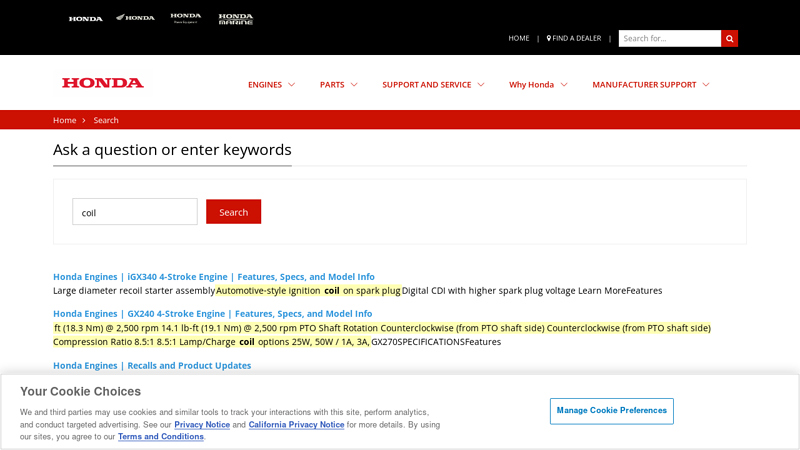Click the Honda automobiles logo in top bar
Image resolution: width=800 pixels, height=450 pixels.
point(85,18)
